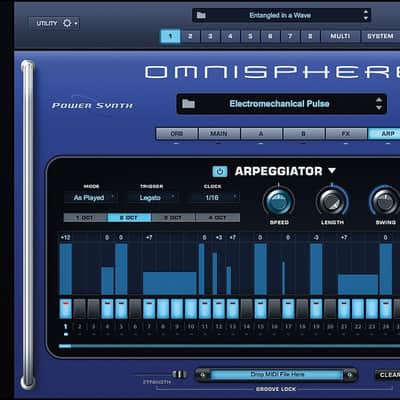This screenshot has width=400, height=400.
Task: Select part 6 button
Action: (x=270, y=36)
